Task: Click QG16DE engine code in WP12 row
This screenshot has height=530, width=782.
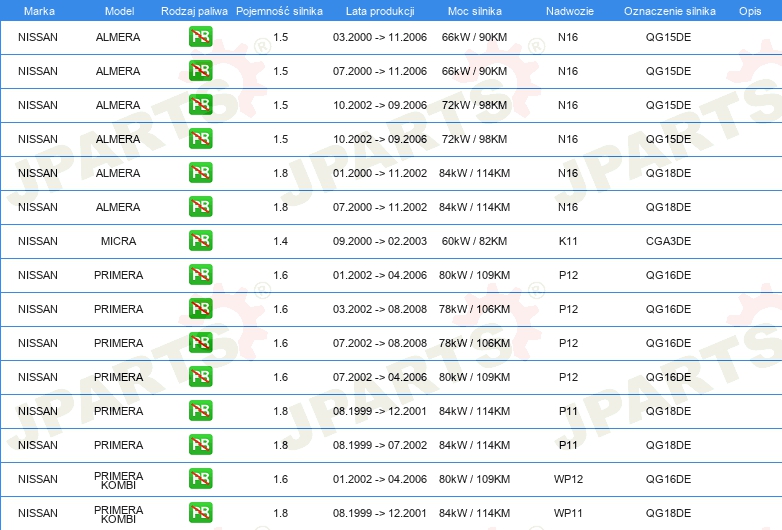Action: click(x=668, y=479)
